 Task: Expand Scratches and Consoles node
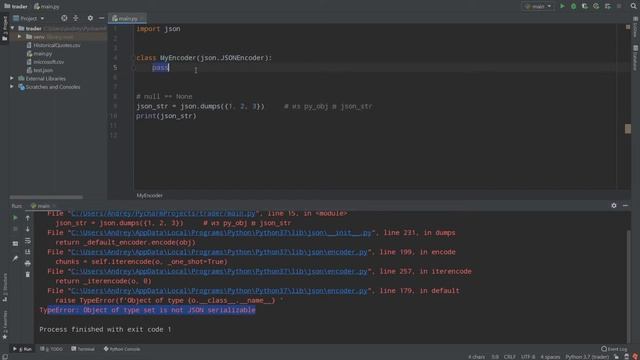pos(12,87)
